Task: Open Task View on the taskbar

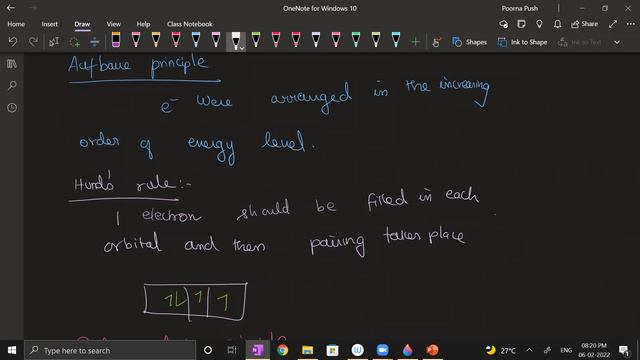Action: point(232,350)
